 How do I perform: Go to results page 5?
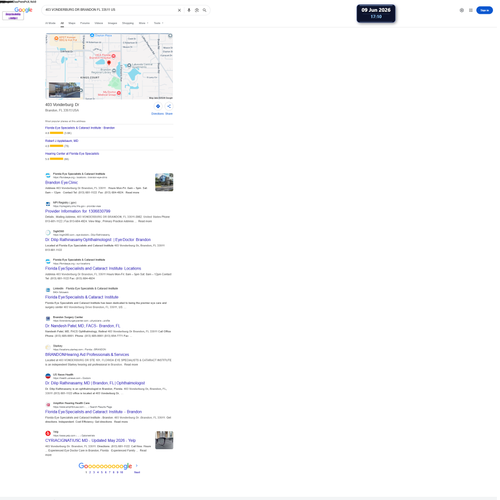coord(102,472)
